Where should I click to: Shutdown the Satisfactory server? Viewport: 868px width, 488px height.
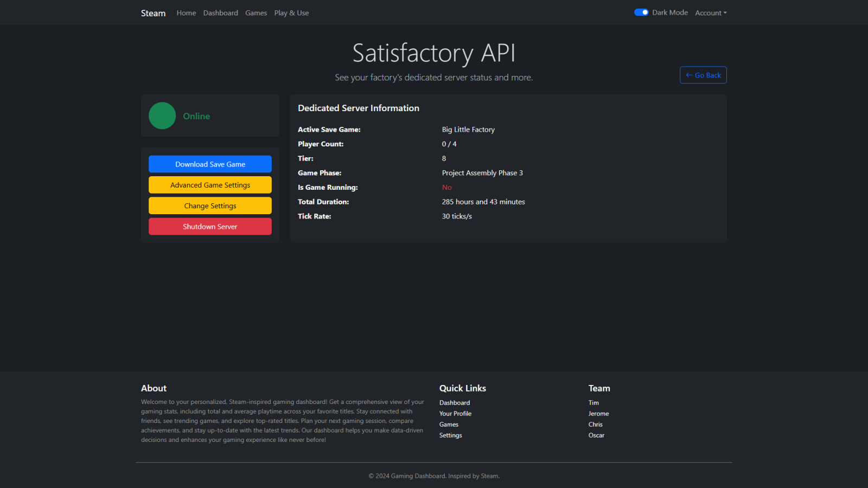(210, 226)
